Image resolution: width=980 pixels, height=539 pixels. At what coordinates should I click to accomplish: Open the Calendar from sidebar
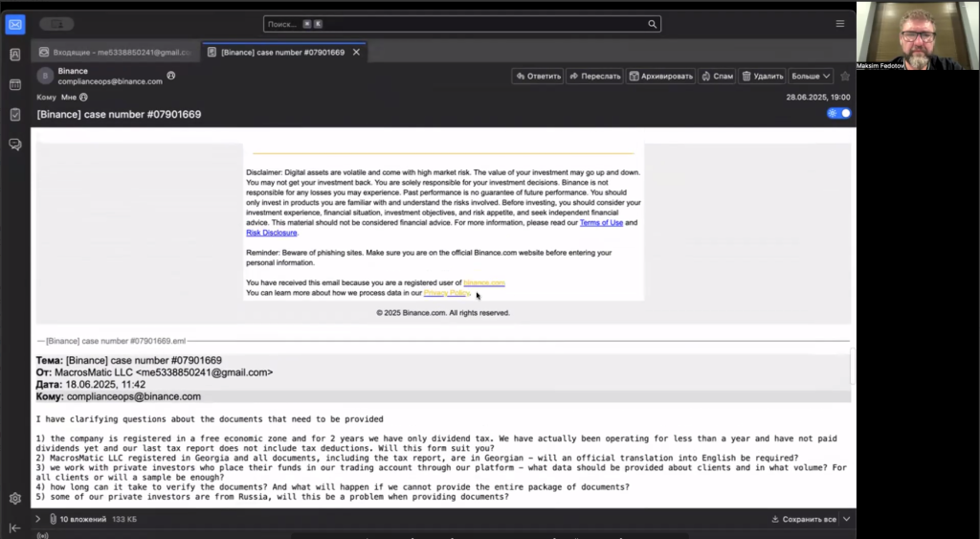coord(15,84)
